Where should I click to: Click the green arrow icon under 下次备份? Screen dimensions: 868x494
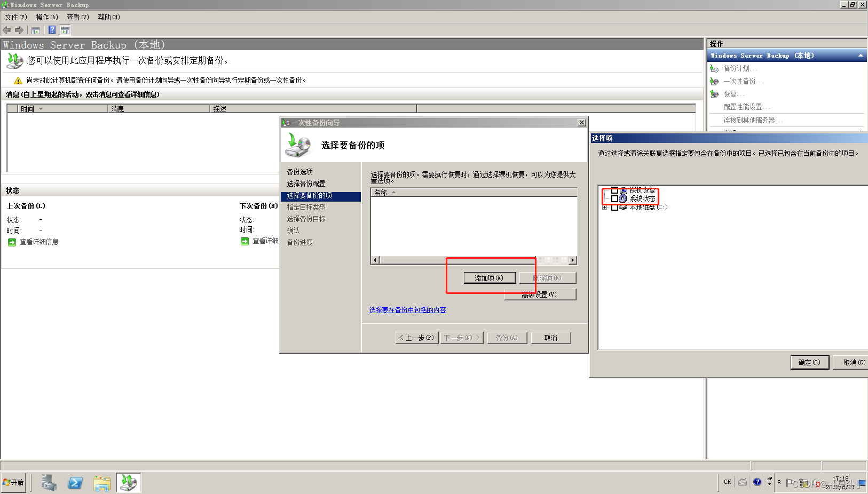coord(244,242)
